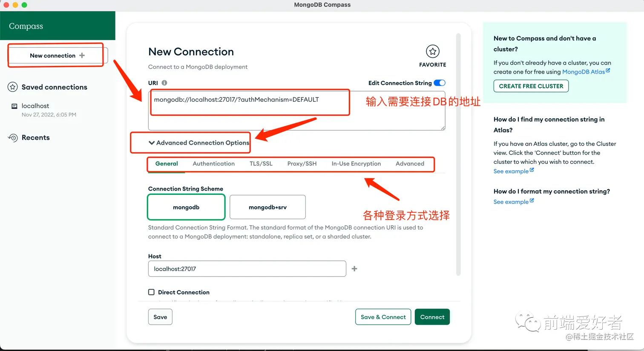Click the connection form vertical scrollbar
Screen dimensions: 644x351
pos(458,154)
